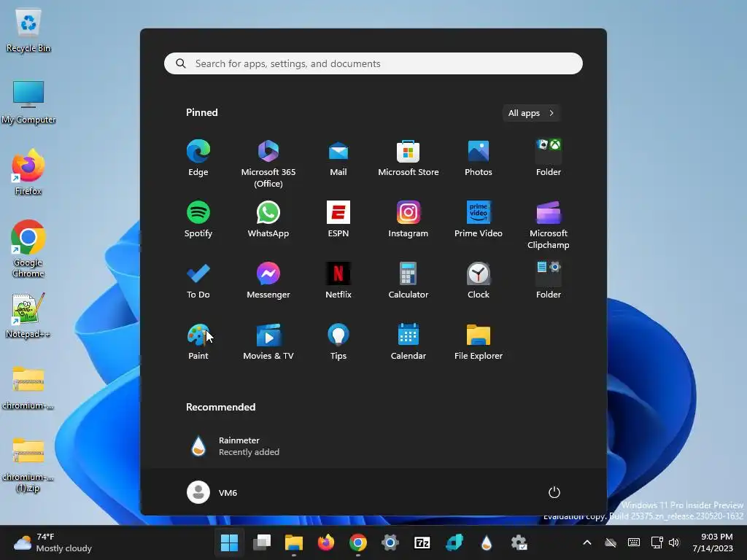This screenshot has width=747, height=560.
Task: Select the Recycle Bin desktop icon
Action: pos(28,31)
